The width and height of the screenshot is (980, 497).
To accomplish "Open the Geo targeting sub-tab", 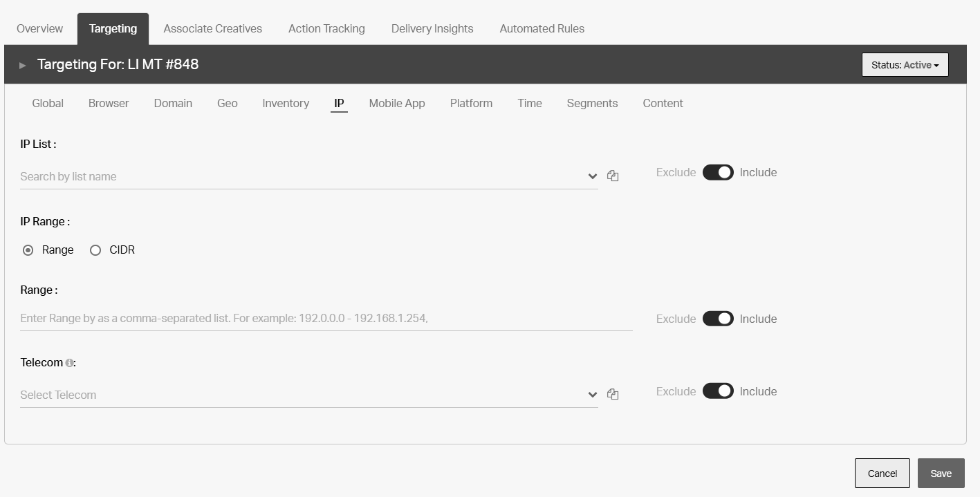I will pyautogui.click(x=228, y=103).
